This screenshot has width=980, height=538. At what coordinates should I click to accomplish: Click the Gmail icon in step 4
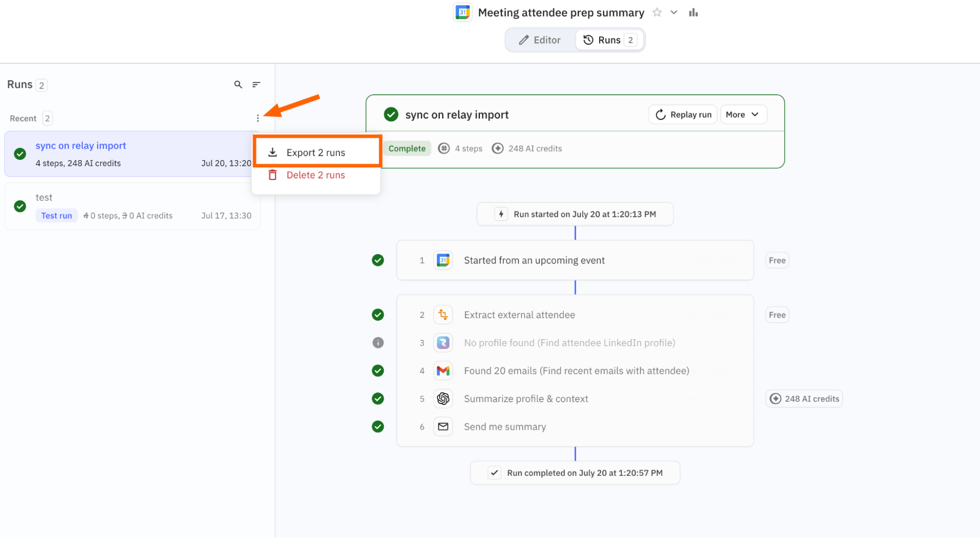[443, 371]
